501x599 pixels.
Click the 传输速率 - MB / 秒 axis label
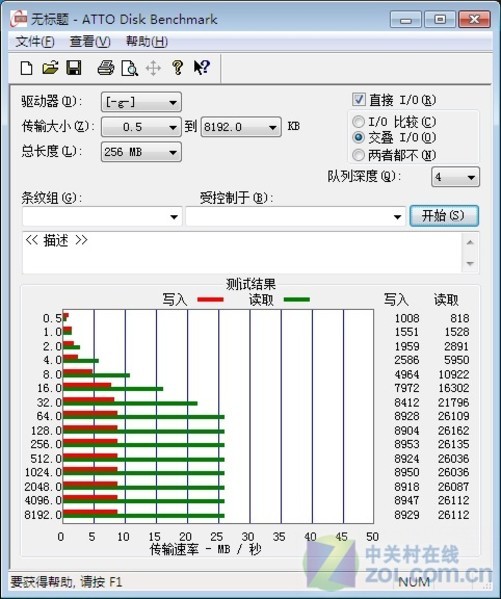coord(206,550)
